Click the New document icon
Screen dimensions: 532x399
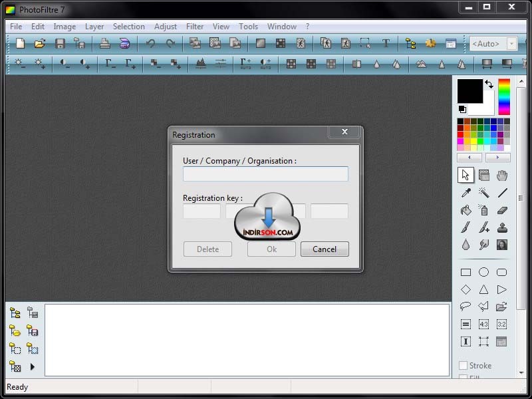coord(21,43)
